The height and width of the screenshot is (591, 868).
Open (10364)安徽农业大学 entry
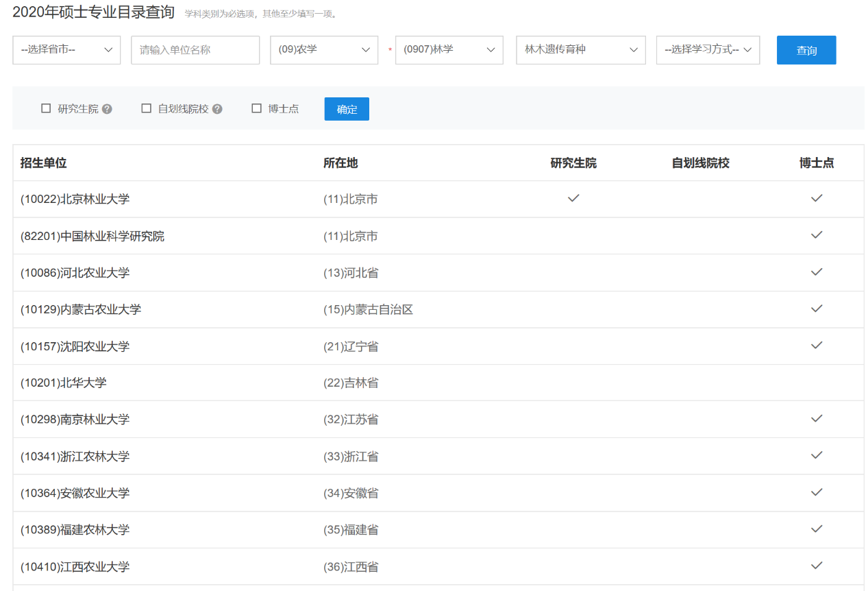pos(75,493)
